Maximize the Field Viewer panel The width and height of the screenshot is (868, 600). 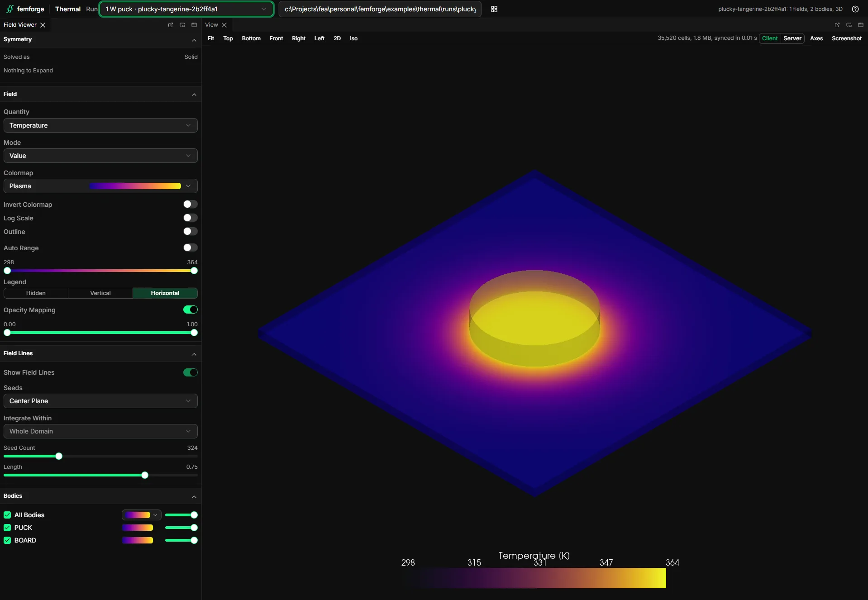click(194, 25)
